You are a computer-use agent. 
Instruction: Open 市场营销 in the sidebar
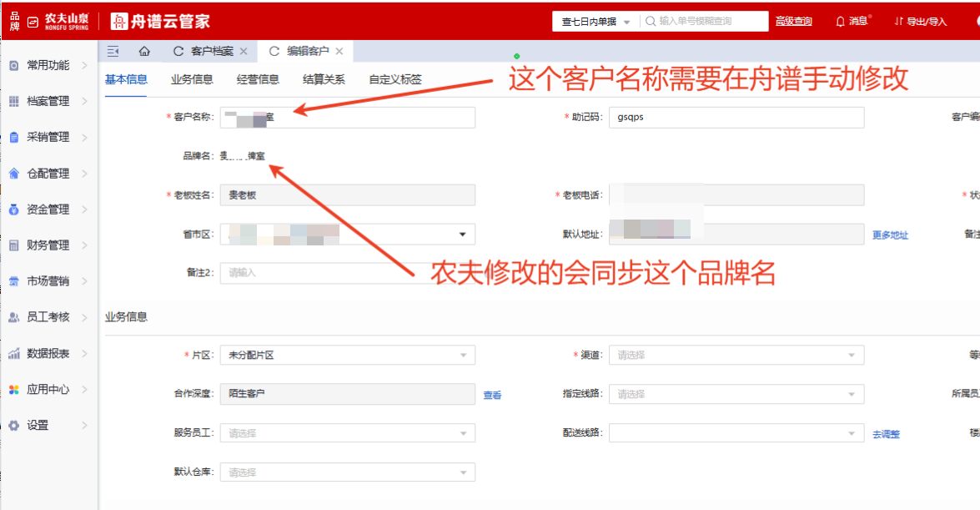click(x=48, y=281)
